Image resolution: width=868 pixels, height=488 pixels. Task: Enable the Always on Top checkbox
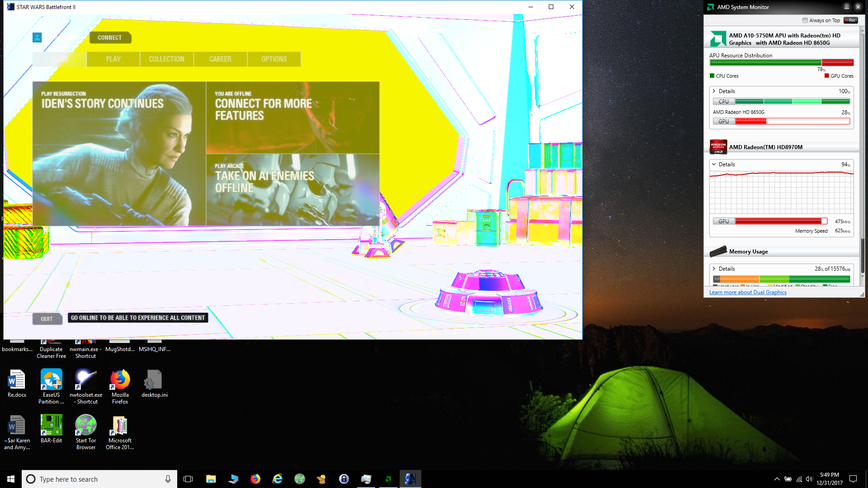point(805,20)
